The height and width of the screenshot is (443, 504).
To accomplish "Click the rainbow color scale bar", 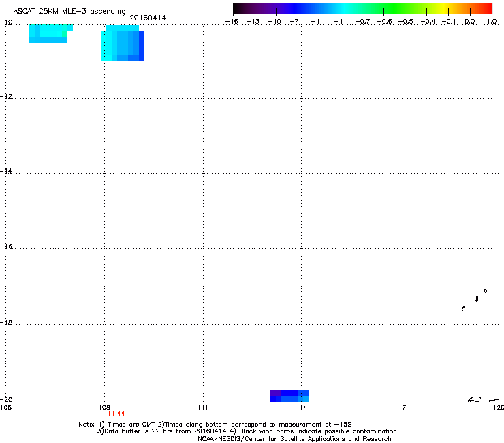I will click(362, 8).
